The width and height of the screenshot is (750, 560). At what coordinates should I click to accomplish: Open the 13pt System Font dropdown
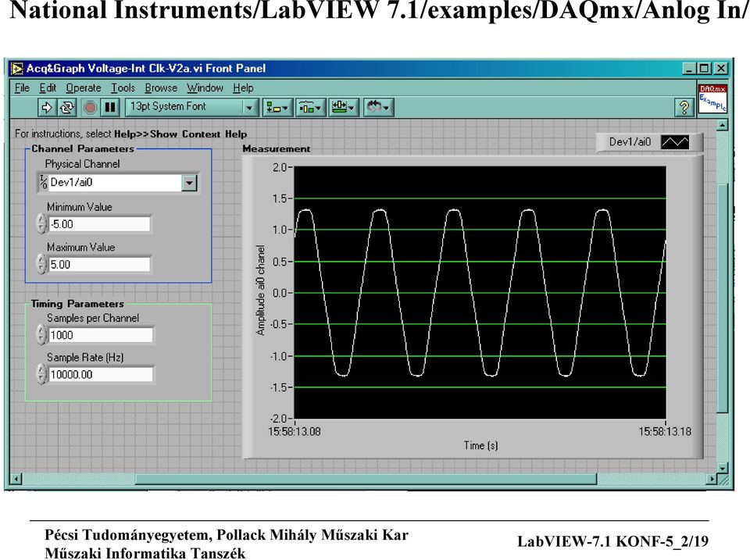[x=192, y=107]
